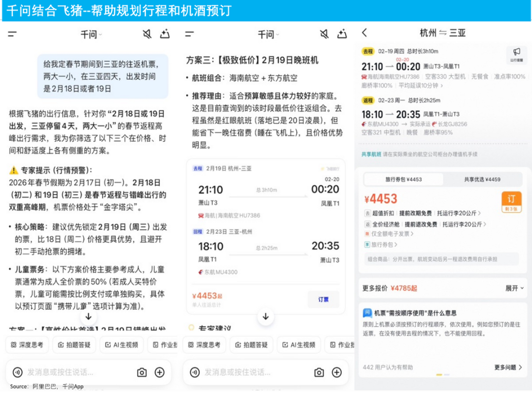Open 拍题答疑 (photo question) feature

[x=75, y=345]
